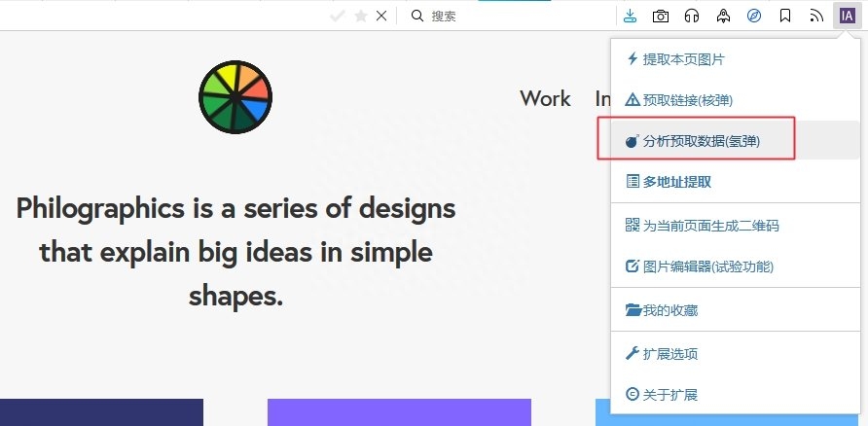The height and width of the screenshot is (426, 868).
Task: Open the camera screenshot tool icon
Action: 661,16
